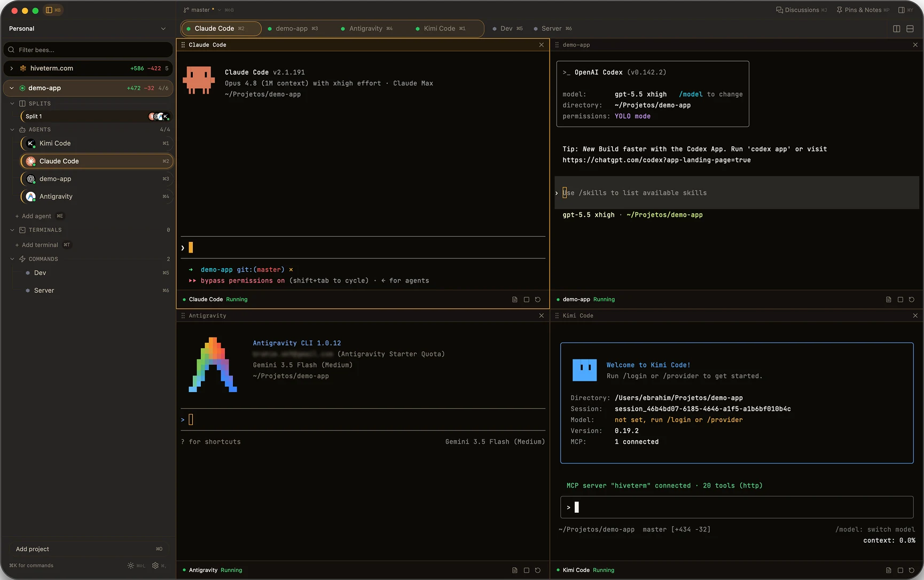Stop the Claude Code agent via square icon
924x580 pixels.
tap(527, 300)
